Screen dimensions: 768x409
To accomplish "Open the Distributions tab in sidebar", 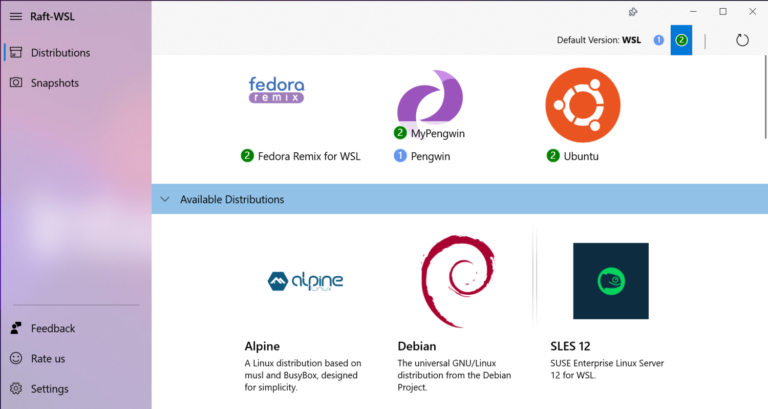I will tap(60, 53).
